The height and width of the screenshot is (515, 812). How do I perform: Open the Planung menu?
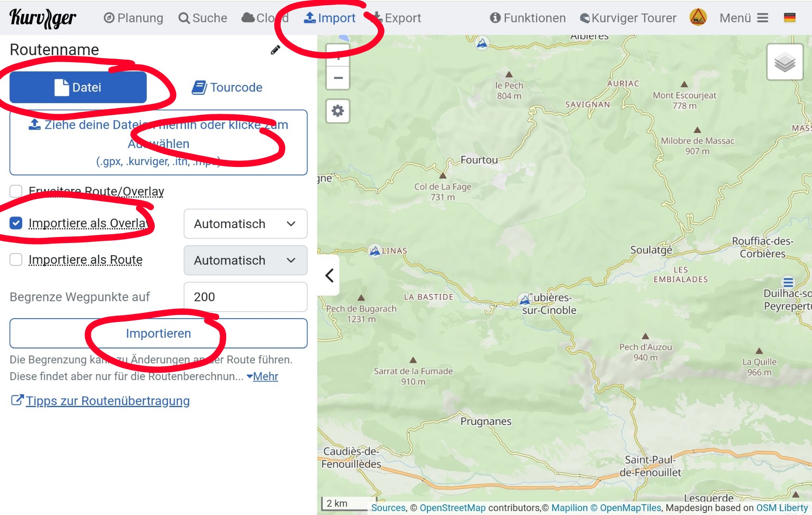click(133, 18)
